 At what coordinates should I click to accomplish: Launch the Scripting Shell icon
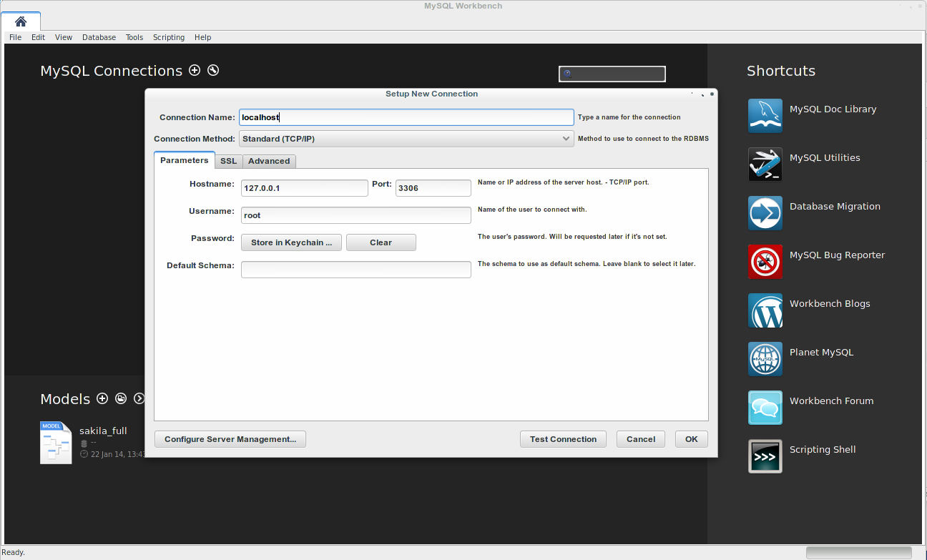click(765, 456)
